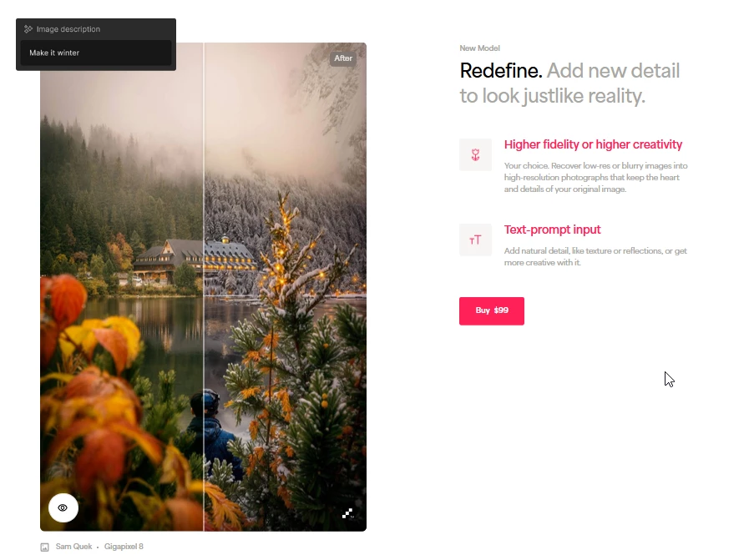
Task: Toggle the eye preview button on image
Action: click(63, 507)
